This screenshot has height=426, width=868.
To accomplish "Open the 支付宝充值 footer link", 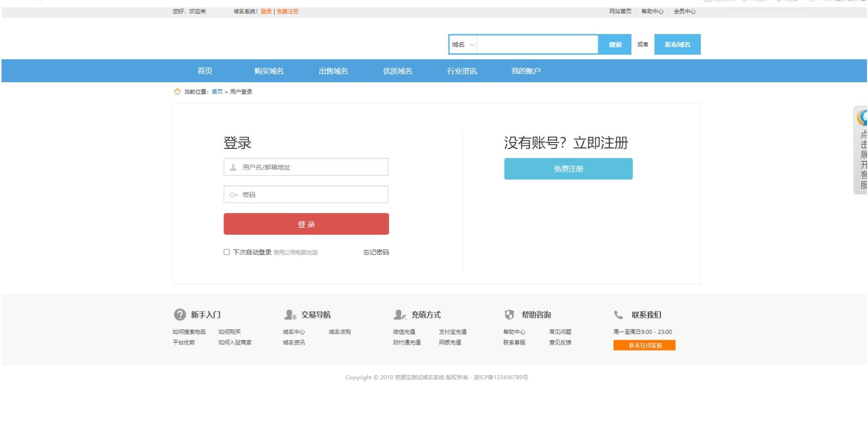I will (x=453, y=332).
